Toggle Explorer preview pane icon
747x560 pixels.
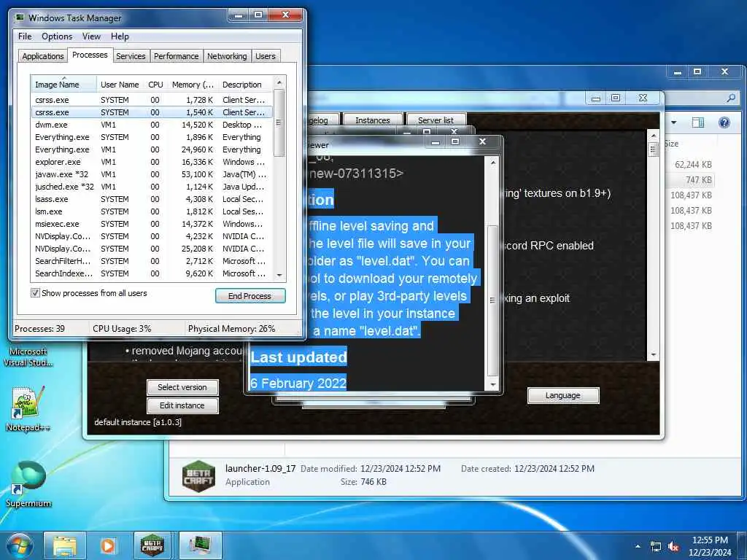(x=698, y=122)
